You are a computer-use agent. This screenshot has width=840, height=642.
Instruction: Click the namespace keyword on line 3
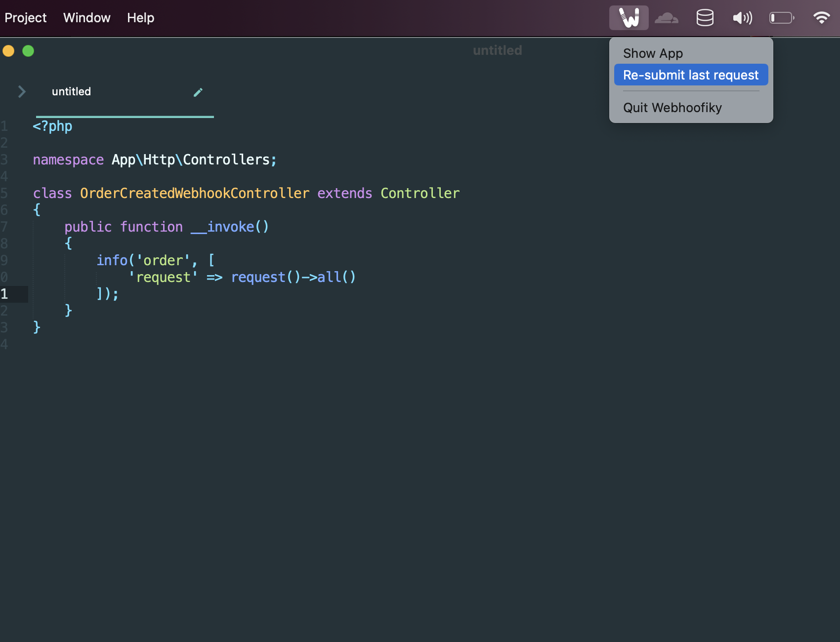pyautogui.click(x=68, y=160)
